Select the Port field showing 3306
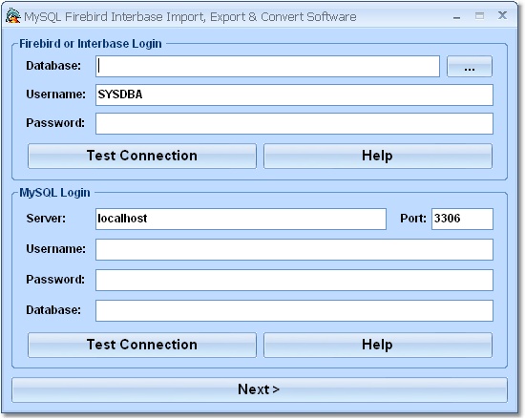This screenshot has height=420, width=525. tap(462, 219)
